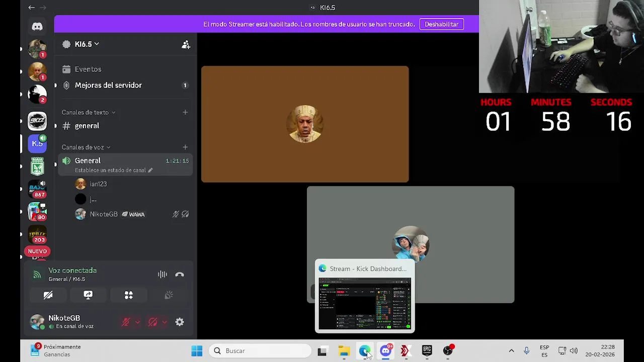Click ian123's brown video tile

[x=305, y=124]
